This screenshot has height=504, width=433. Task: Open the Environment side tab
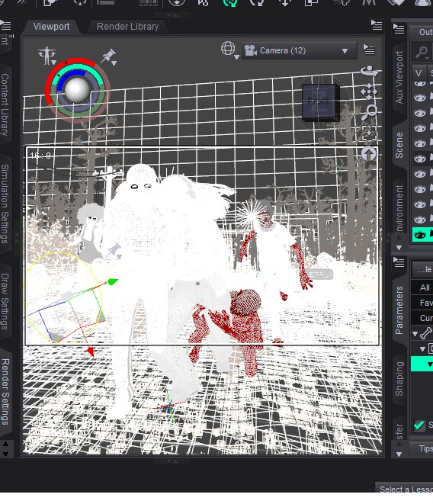click(399, 209)
